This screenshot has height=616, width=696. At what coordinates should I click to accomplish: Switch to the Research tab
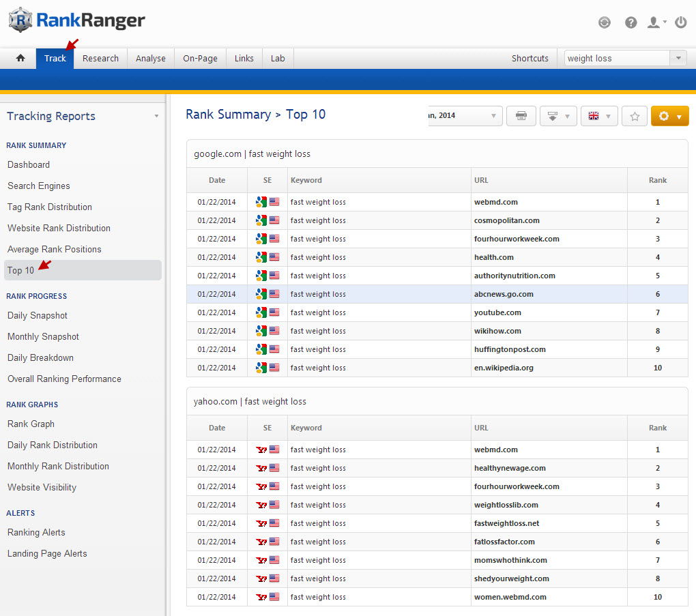click(100, 59)
